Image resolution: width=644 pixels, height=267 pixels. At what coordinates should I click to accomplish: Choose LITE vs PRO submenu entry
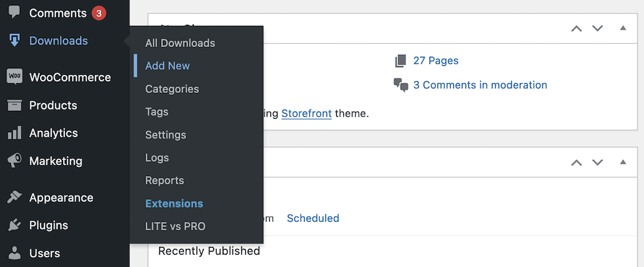(x=175, y=226)
